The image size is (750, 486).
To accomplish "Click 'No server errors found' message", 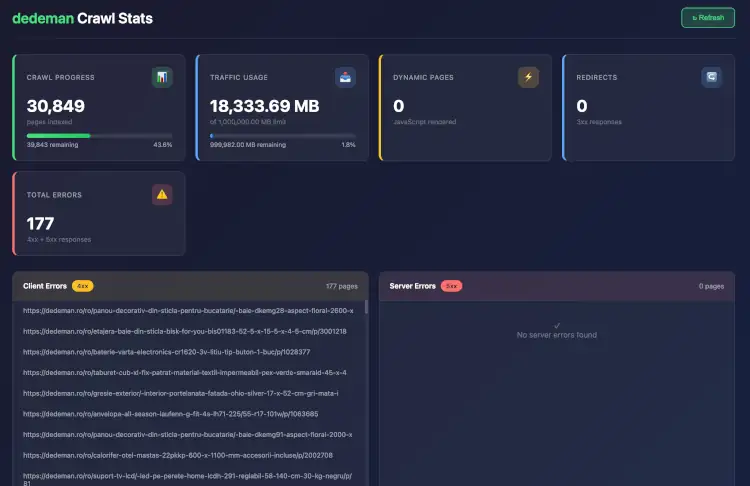I will pyautogui.click(x=557, y=335).
